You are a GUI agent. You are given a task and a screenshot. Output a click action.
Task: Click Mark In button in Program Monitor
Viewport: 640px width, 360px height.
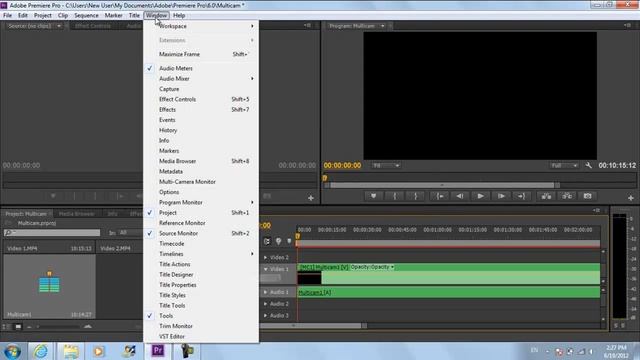[394, 196]
